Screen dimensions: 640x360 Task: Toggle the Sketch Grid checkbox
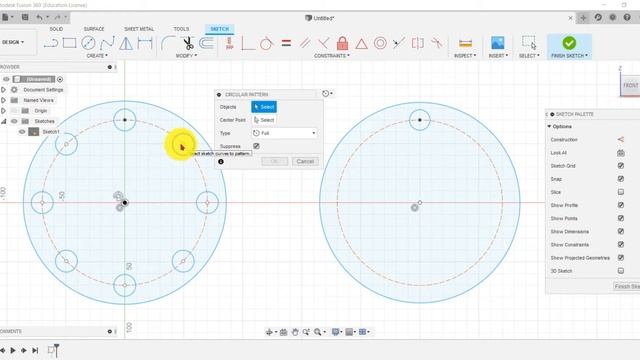[x=621, y=166]
